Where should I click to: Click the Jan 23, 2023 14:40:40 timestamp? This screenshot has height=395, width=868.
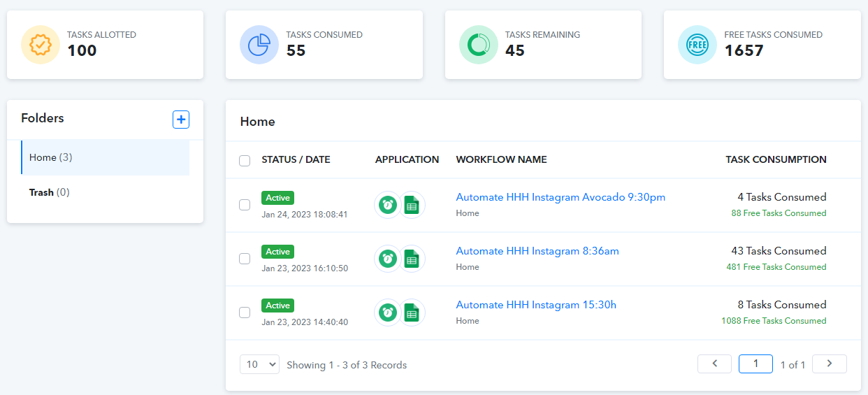click(305, 322)
